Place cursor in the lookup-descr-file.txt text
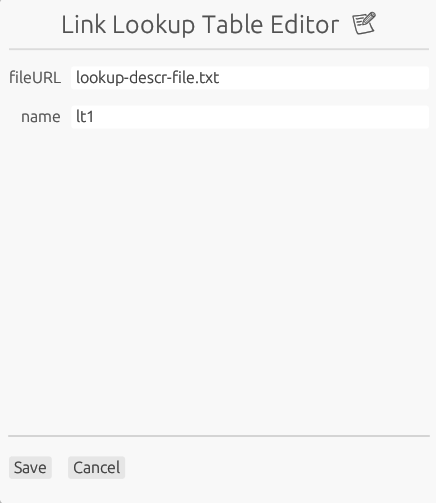 (x=148, y=78)
